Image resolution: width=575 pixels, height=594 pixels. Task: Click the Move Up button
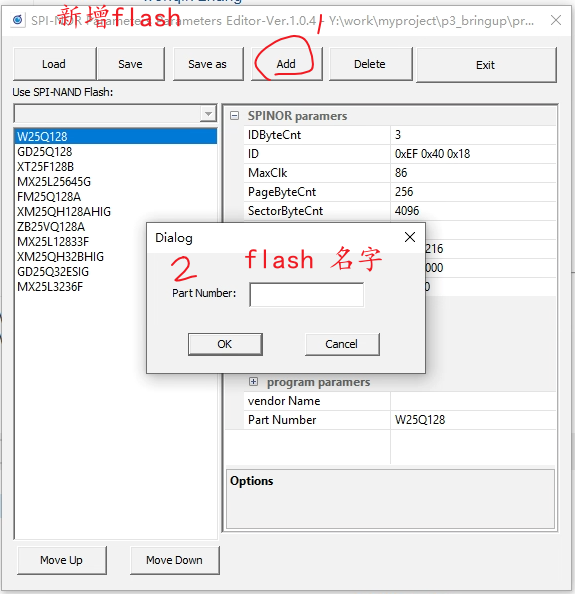[x=62, y=560]
